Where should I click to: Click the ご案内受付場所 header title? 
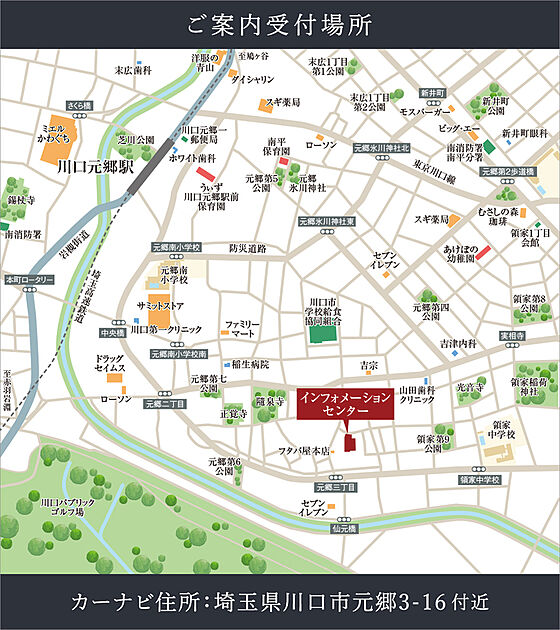pyautogui.click(x=280, y=25)
